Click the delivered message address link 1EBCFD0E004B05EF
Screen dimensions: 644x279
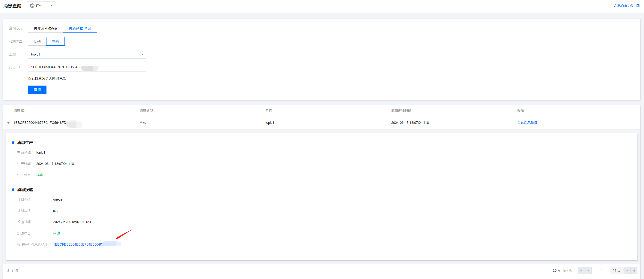(x=77, y=244)
